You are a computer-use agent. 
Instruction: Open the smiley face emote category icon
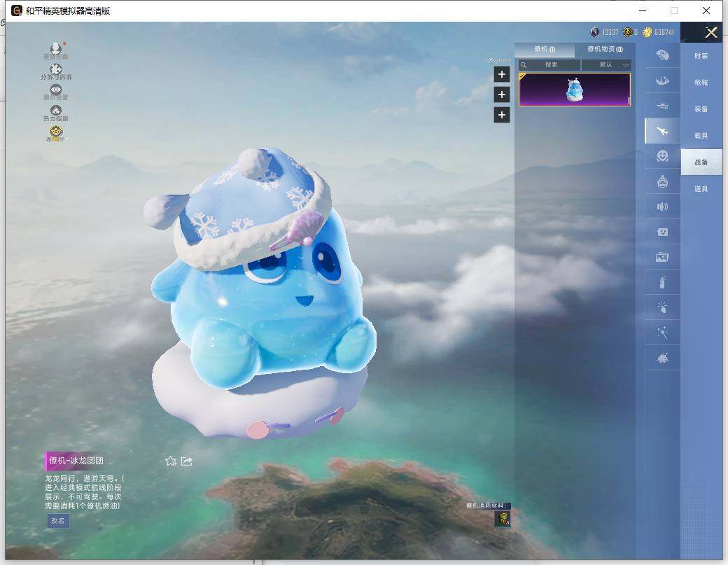[662, 155]
